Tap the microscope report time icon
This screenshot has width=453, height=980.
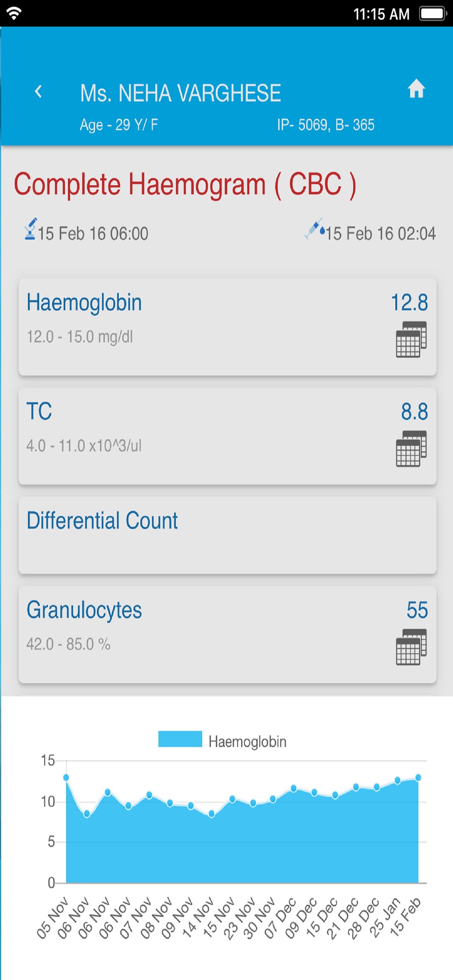pyautogui.click(x=30, y=229)
